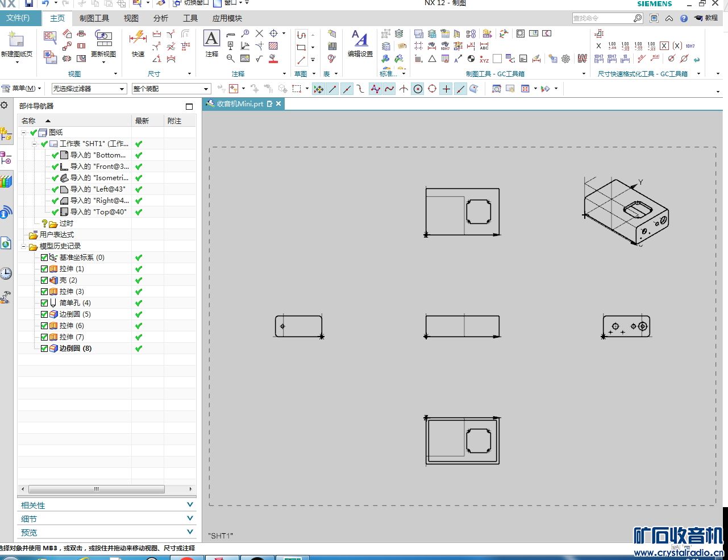This screenshot has width=728, height=560.
Task: Switch to the 制图工具 ribbon tab
Action: tap(94, 18)
